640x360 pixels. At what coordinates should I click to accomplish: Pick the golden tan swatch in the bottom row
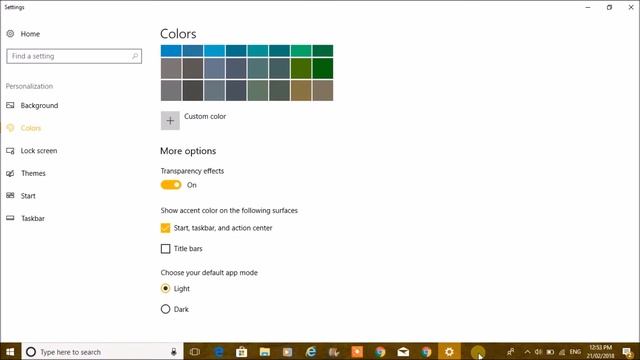click(x=301, y=90)
